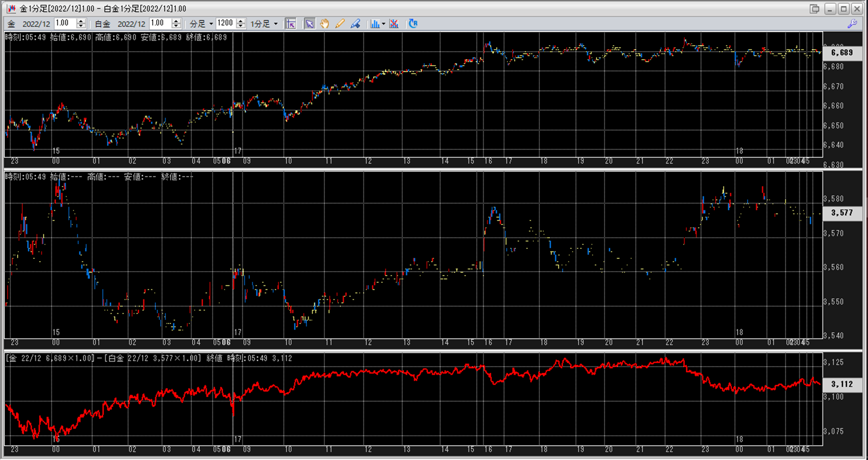Image resolution: width=868 pixels, height=460 pixels.
Task: Decrease the 白金 (platinum) multiplier spinner value
Action: click(176, 26)
